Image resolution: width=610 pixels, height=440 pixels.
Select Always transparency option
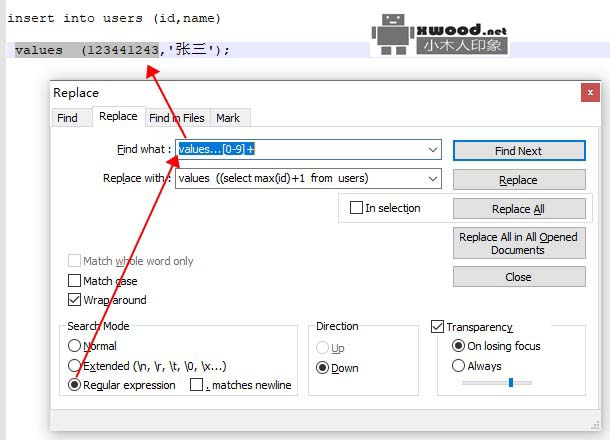[x=458, y=366]
